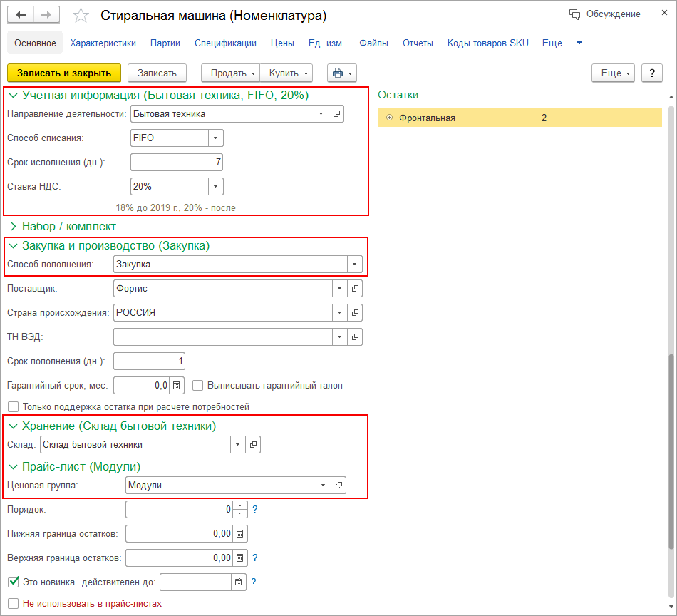Open the Ед. изм. tab
Screen dimensions: 677x616
[x=326, y=43]
